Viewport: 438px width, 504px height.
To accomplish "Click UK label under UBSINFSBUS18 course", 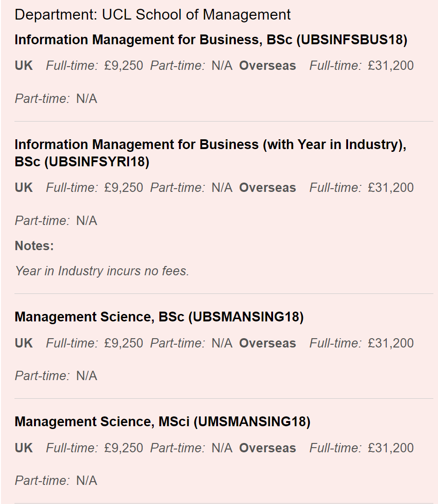I will (24, 66).
